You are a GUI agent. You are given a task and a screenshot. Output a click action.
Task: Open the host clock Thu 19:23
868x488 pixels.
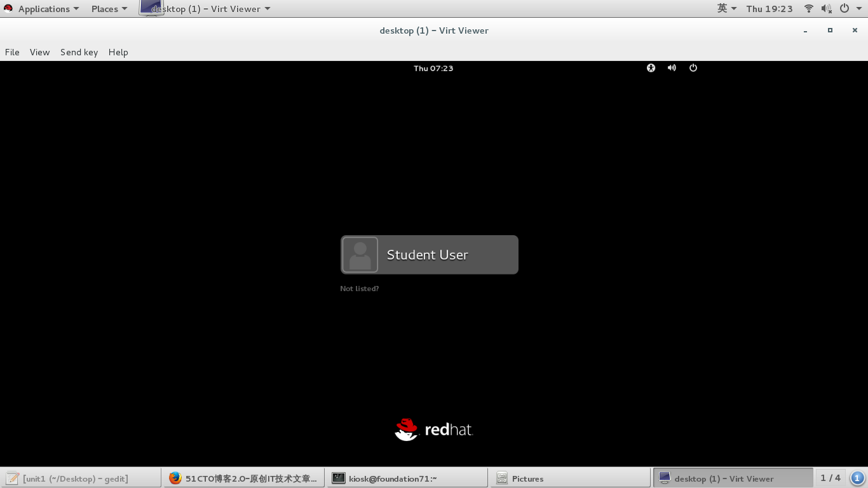click(770, 9)
